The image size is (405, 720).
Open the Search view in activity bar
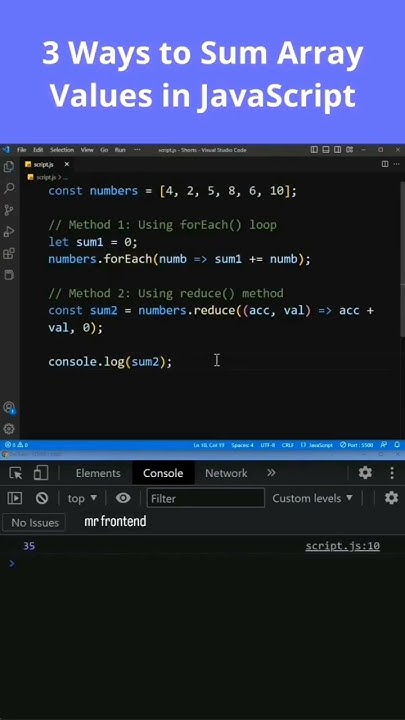9,188
